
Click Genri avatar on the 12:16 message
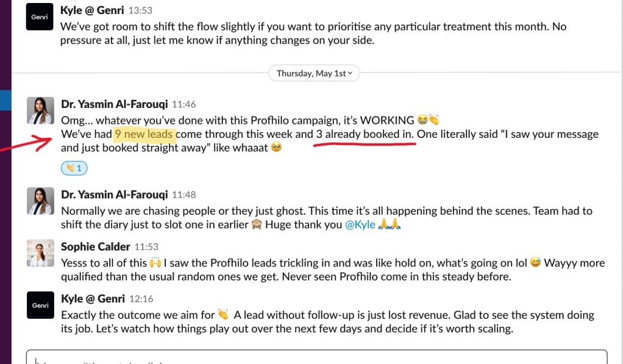coord(40,305)
